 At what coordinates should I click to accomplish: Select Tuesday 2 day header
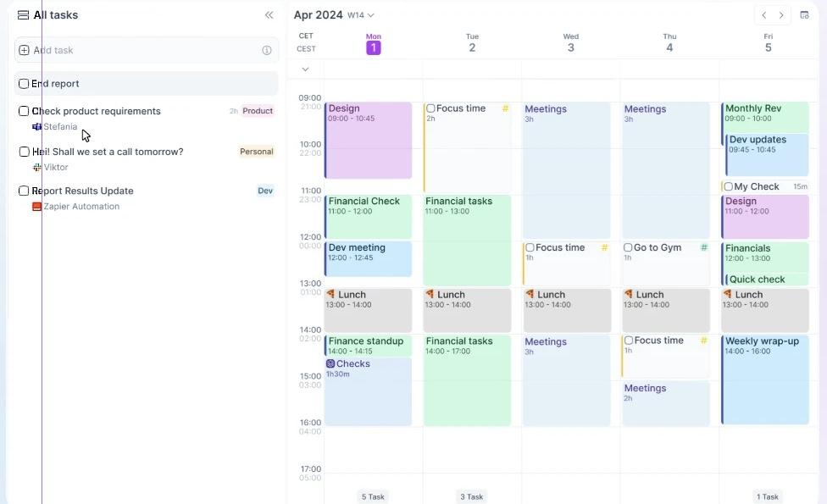pyautogui.click(x=472, y=44)
